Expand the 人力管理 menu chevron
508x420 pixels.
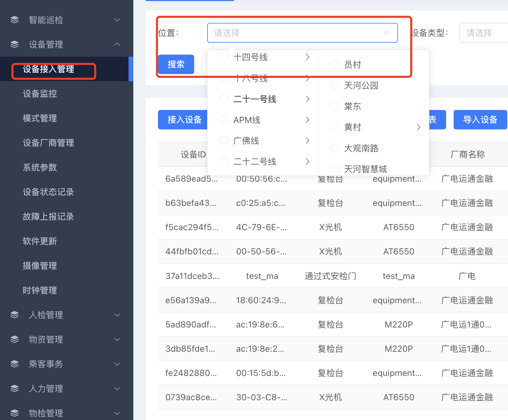point(117,389)
